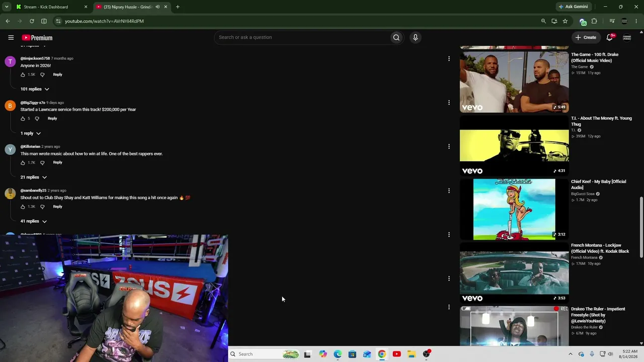The image size is (644, 362).
Task: Click the address bar URL
Action: [104, 21]
